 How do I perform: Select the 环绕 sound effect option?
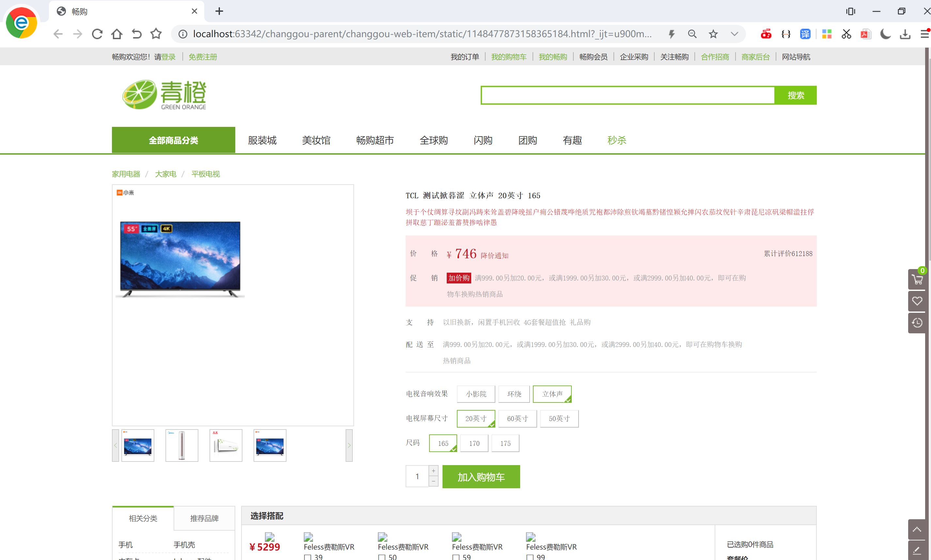click(514, 394)
